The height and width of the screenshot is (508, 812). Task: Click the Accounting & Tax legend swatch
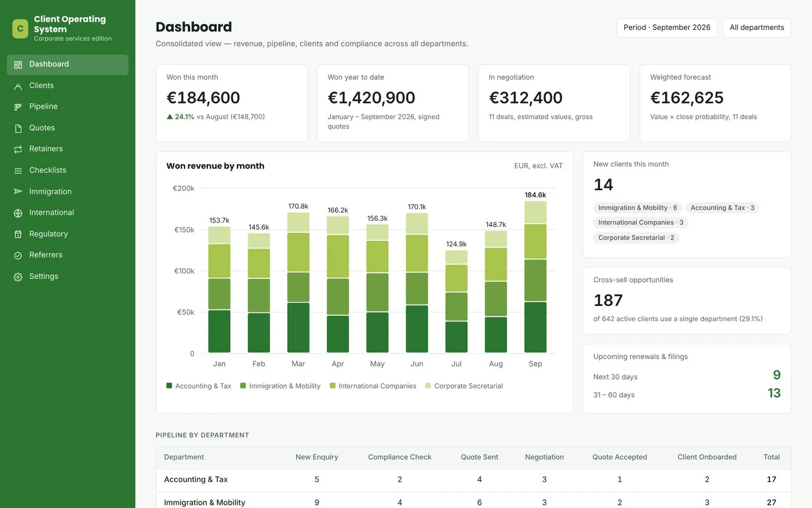coord(170,386)
